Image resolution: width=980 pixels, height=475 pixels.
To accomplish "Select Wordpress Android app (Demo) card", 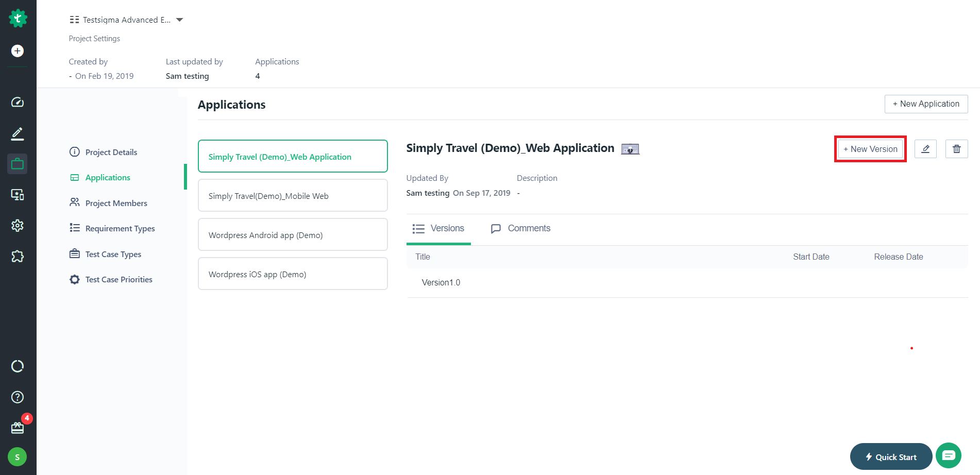I will [x=293, y=234].
